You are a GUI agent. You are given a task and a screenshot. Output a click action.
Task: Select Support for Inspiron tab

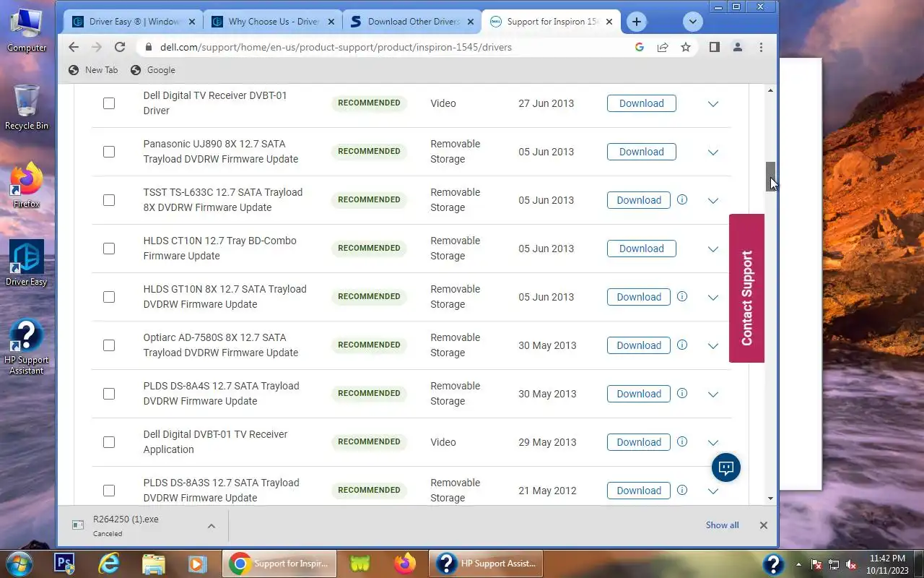tap(552, 22)
